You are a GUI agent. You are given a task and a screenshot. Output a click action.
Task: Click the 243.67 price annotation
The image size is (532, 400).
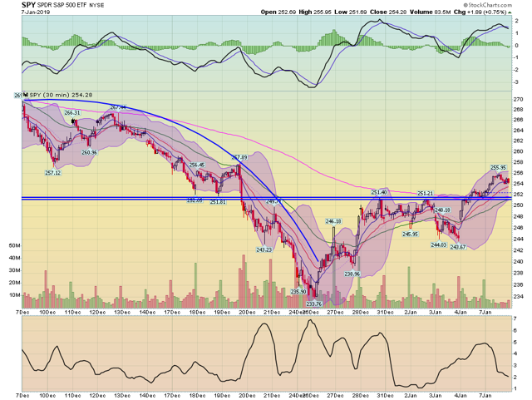tap(458, 247)
